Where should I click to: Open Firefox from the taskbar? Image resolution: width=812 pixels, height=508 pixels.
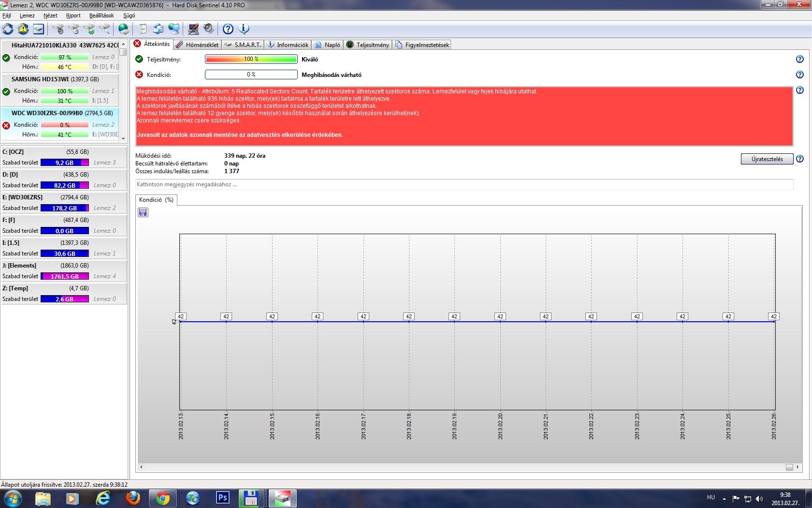[x=133, y=498]
